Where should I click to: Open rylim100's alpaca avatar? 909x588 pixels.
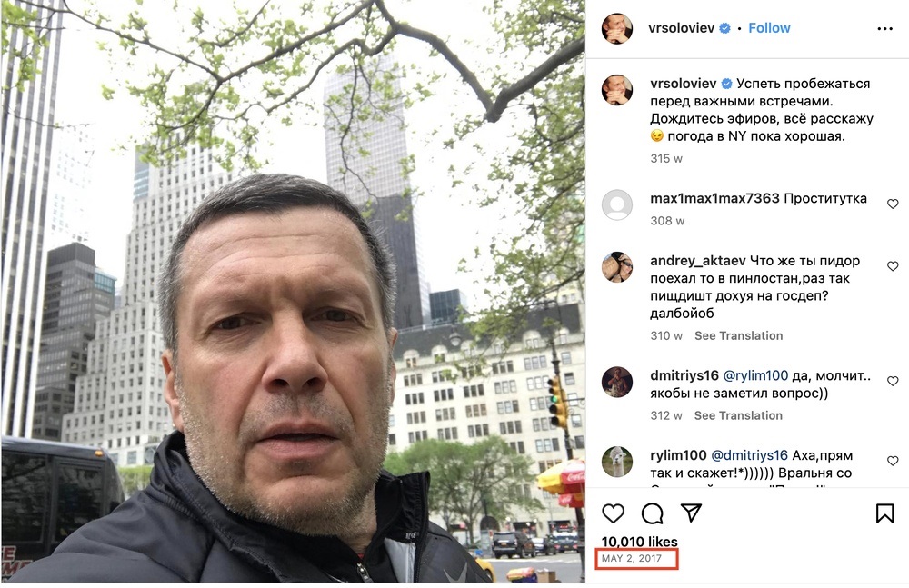pyautogui.click(x=617, y=462)
